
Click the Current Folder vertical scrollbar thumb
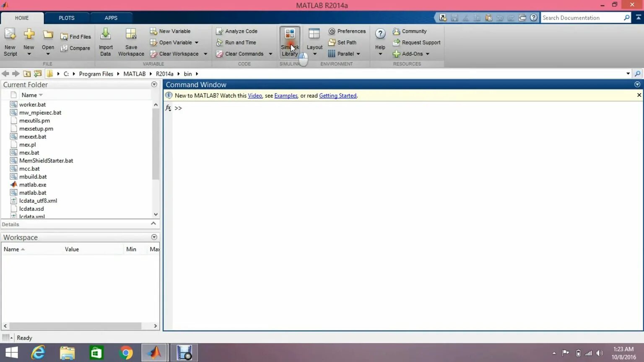coord(156,144)
